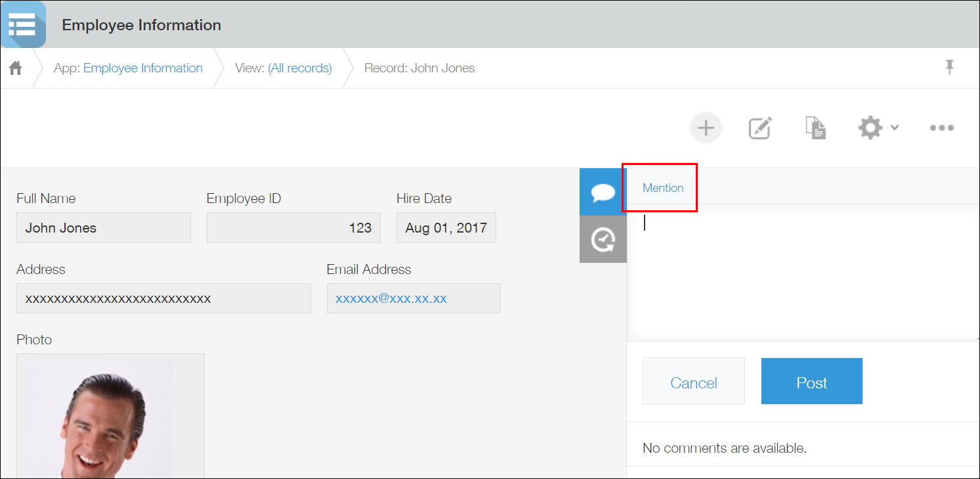
Task: Edit this record using the pencil icon
Action: (x=759, y=127)
